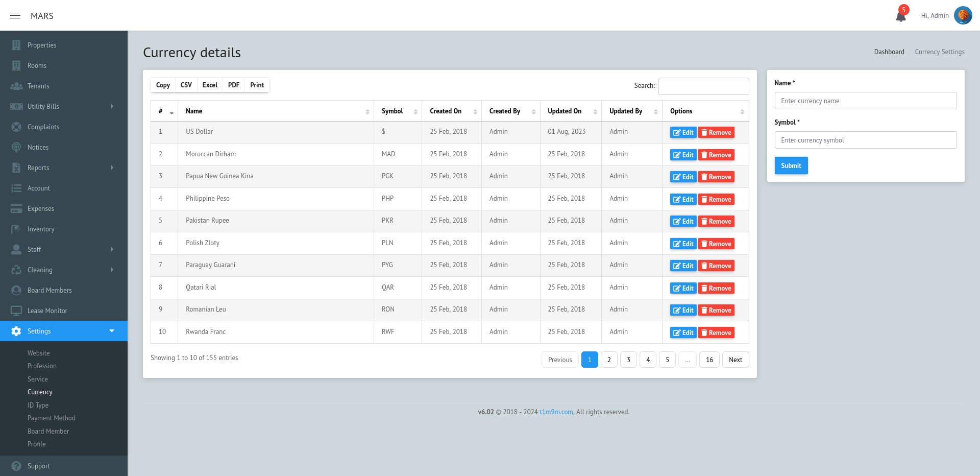Screen dimensions: 980x476
Task: Open the Lease Monitor page
Action: (x=64, y=311)
